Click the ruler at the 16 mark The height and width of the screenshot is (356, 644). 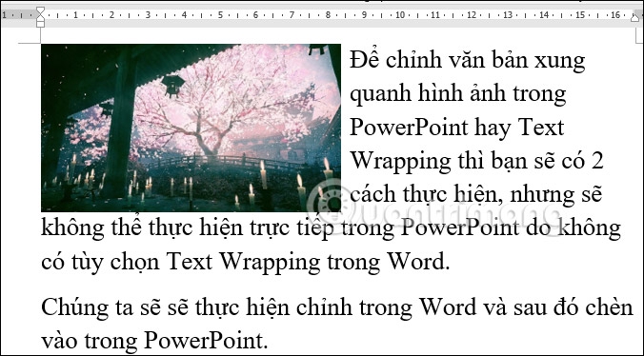(615, 15)
